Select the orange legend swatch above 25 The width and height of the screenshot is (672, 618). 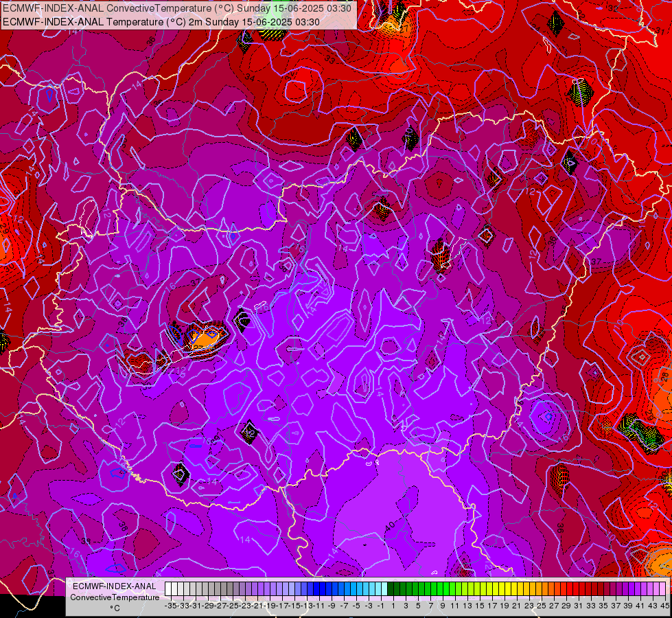[539, 588]
